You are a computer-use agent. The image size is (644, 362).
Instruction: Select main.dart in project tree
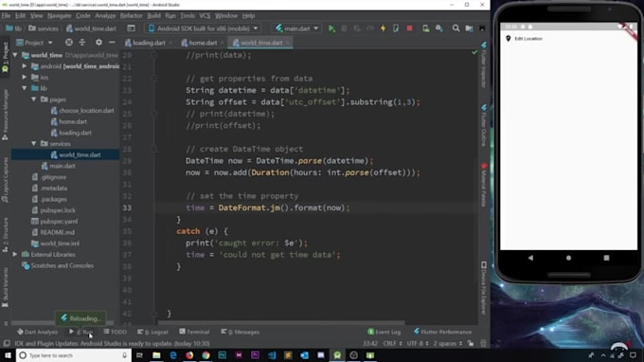pyautogui.click(x=63, y=166)
